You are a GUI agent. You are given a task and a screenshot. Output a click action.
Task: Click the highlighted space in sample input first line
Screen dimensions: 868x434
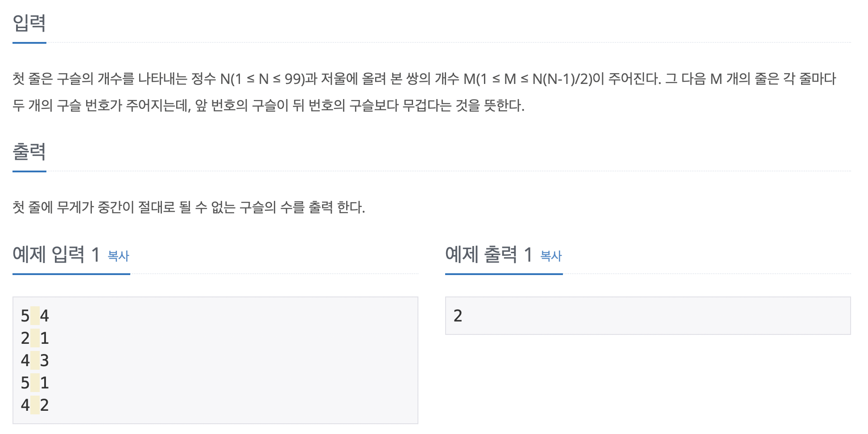point(34,316)
